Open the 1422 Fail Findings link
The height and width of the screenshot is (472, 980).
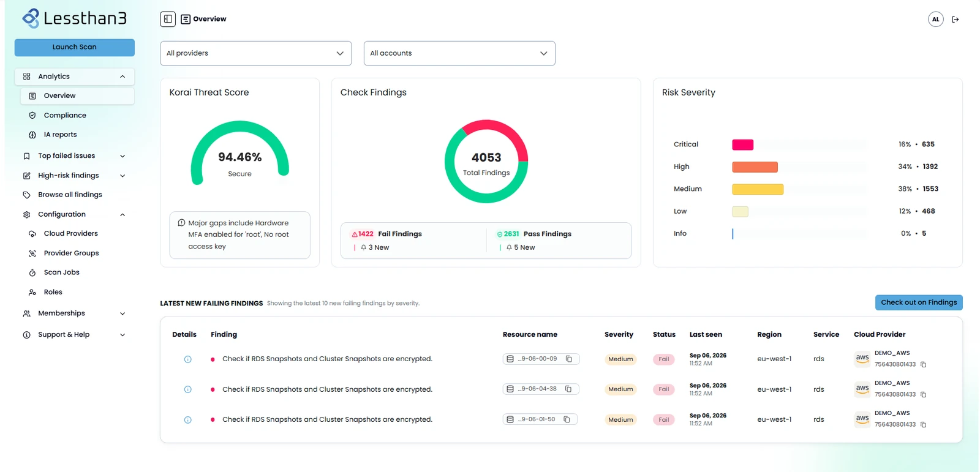[386, 234]
